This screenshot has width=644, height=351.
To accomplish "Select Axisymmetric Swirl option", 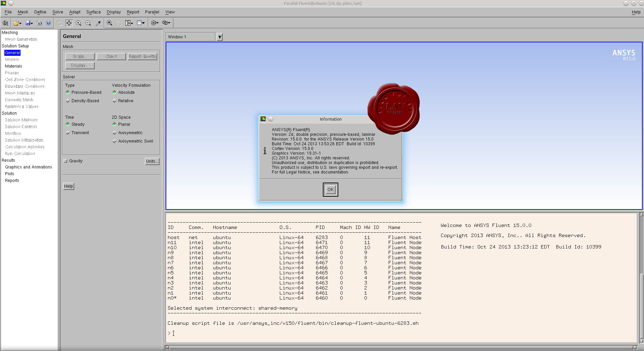I will pyautogui.click(x=133, y=141).
